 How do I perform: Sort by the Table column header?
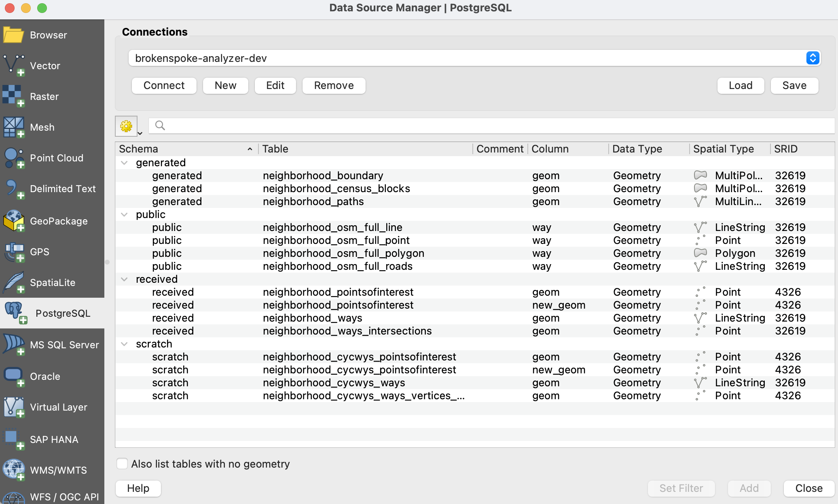[275, 149]
